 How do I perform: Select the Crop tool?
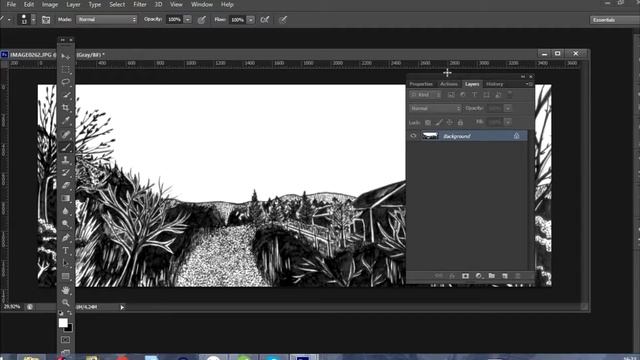[65, 108]
